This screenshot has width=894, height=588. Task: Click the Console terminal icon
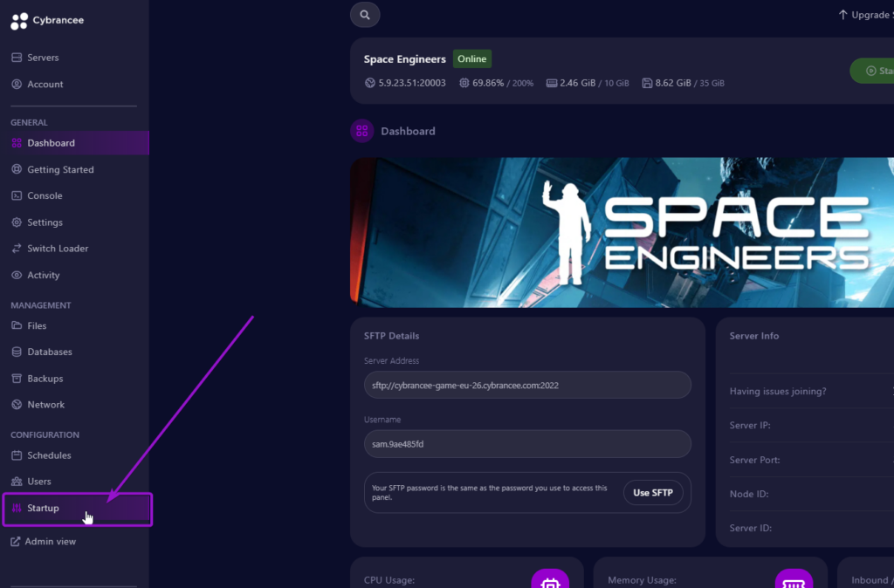(x=17, y=195)
